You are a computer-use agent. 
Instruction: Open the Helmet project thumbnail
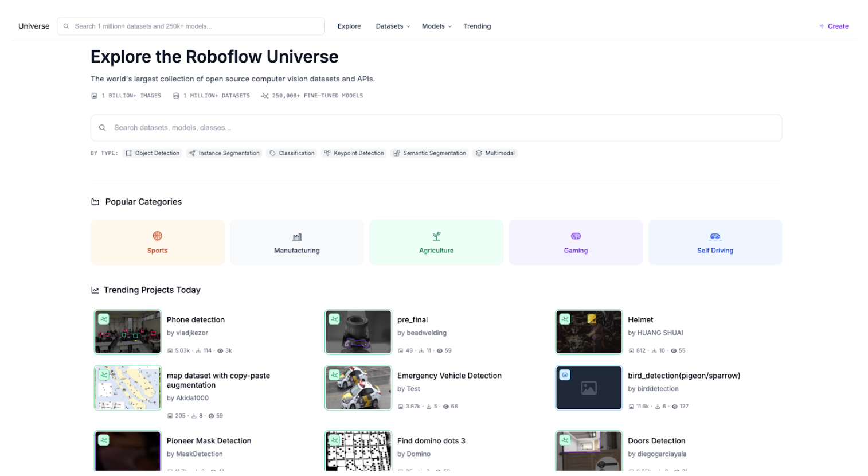589,332
